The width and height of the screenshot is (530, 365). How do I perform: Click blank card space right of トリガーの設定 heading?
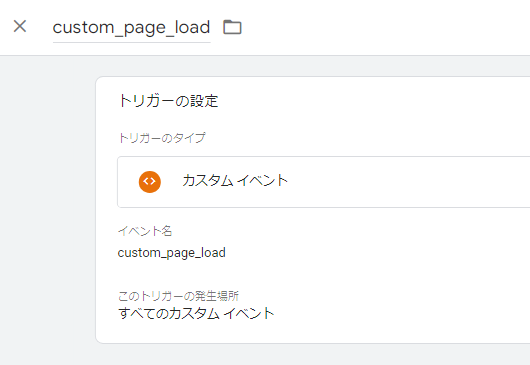point(372,101)
